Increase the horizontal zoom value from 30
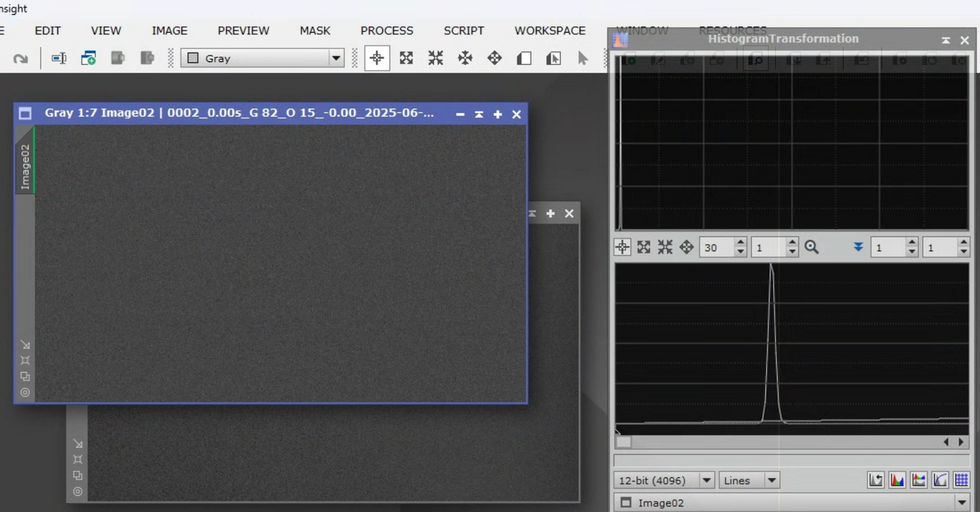The width and height of the screenshot is (980, 512). (740, 243)
